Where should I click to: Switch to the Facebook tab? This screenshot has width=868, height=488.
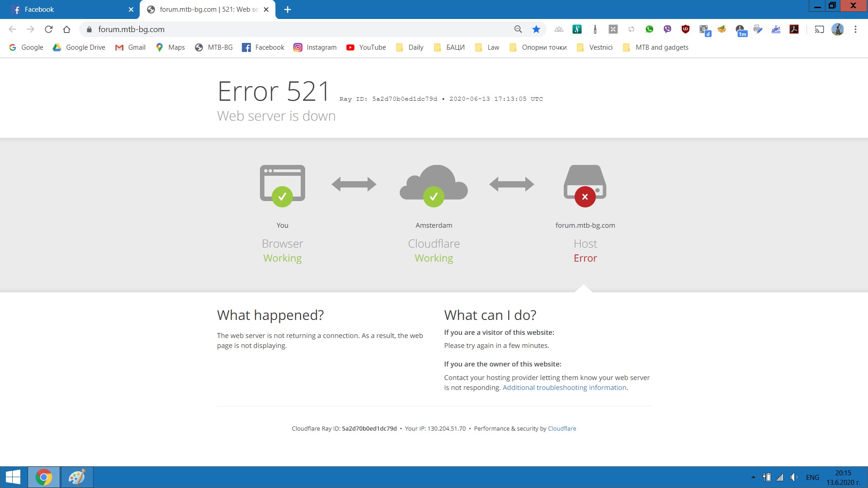click(x=68, y=9)
